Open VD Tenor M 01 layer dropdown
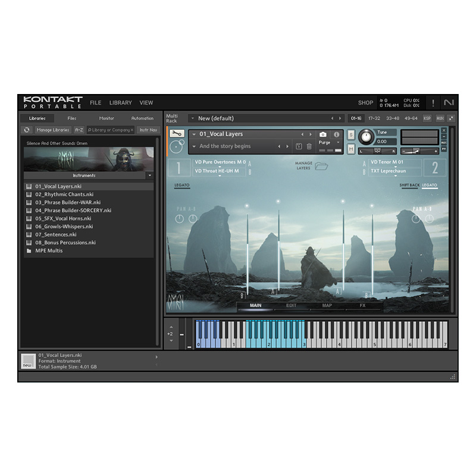The image size is (476, 476). [x=395, y=162]
